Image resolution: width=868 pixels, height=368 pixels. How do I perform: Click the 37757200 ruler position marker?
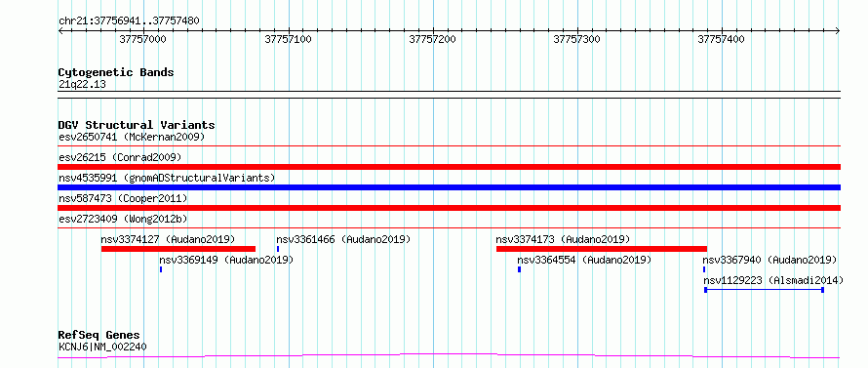433,39
